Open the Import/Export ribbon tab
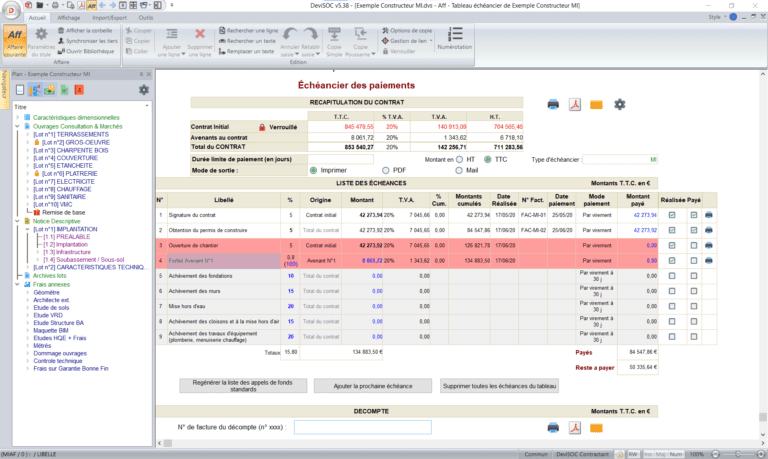Screen dimensions: 768x459 [x=109, y=18]
